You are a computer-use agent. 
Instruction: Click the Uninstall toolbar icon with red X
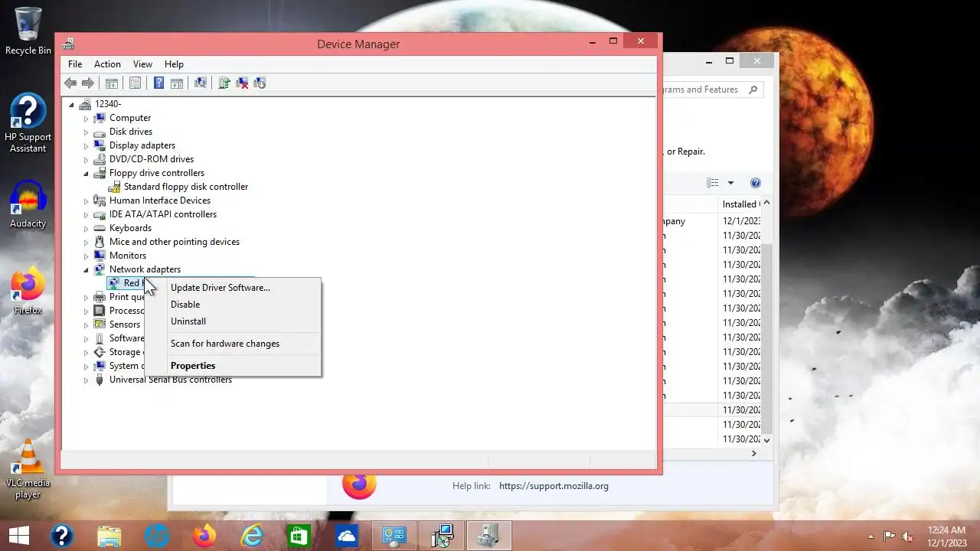click(242, 83)
